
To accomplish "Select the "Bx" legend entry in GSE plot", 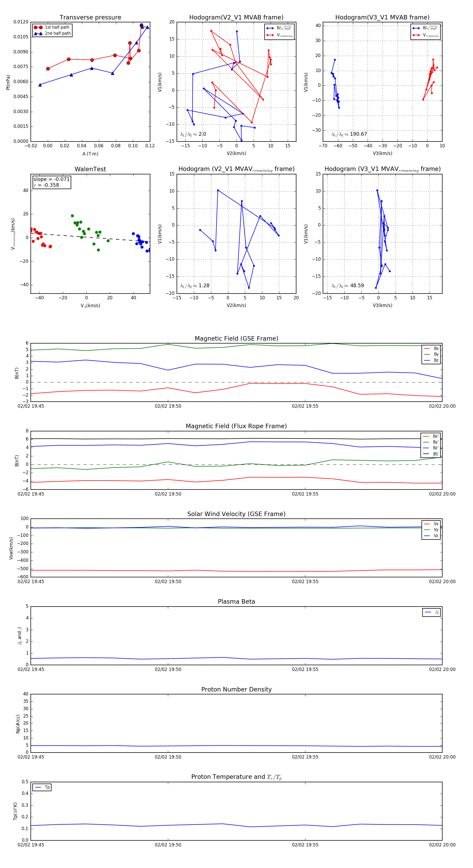I will coord(431,349).
